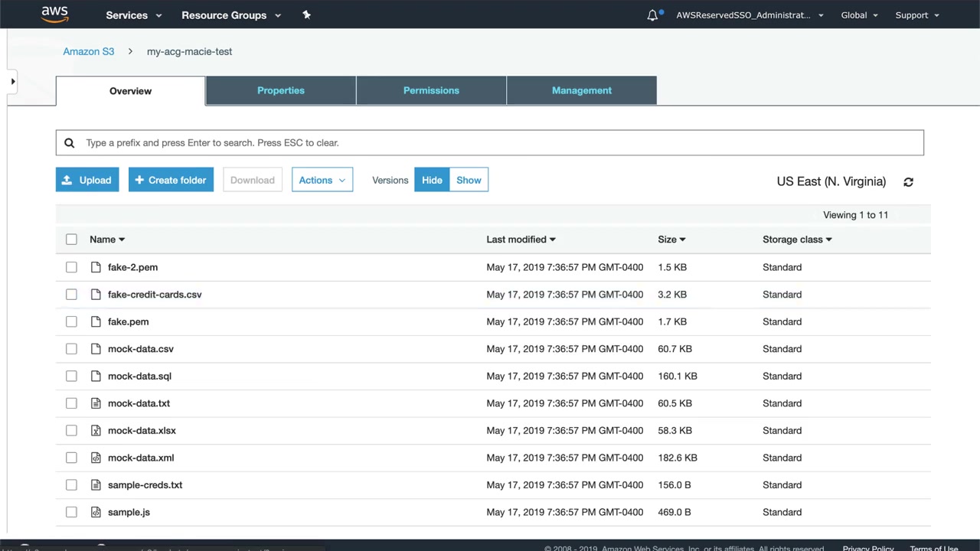980x551 pixels.
Task: Click the search magnifier icon
Action: 69,143
